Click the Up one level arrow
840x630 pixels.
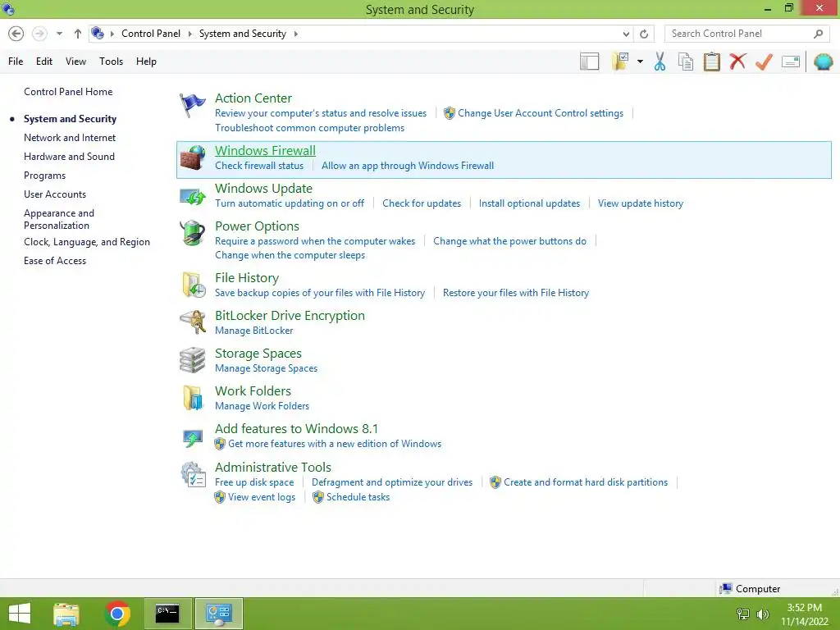coord(78,34)
